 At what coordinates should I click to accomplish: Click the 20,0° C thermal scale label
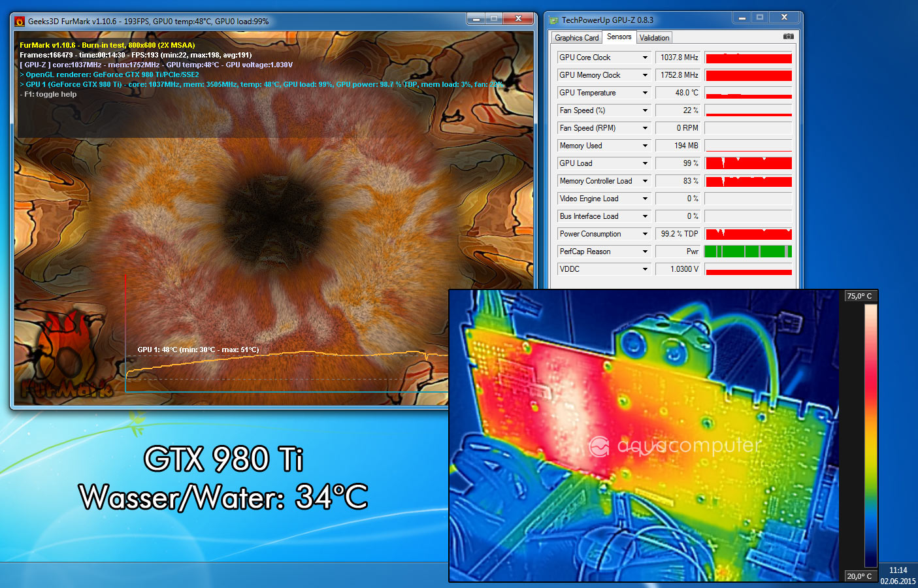point(859,576)
